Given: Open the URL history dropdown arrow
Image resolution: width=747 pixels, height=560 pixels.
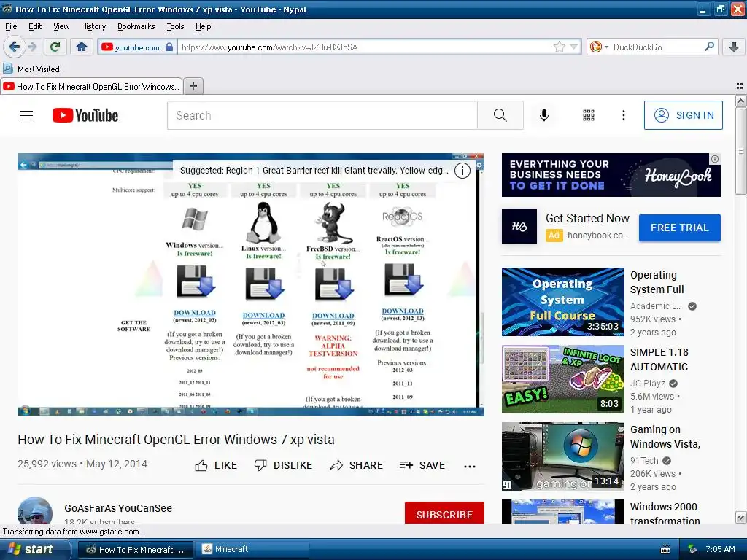Looking at the screenshot, I should tap(573, 47).
